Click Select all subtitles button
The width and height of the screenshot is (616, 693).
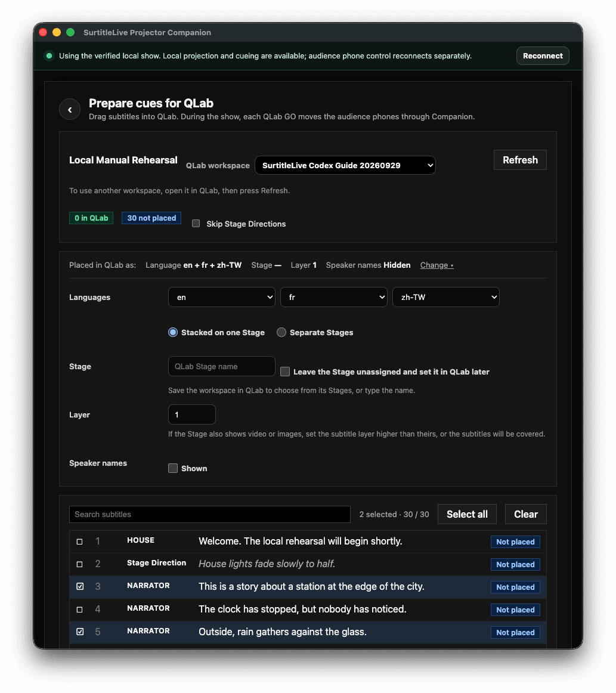[467, 515]
